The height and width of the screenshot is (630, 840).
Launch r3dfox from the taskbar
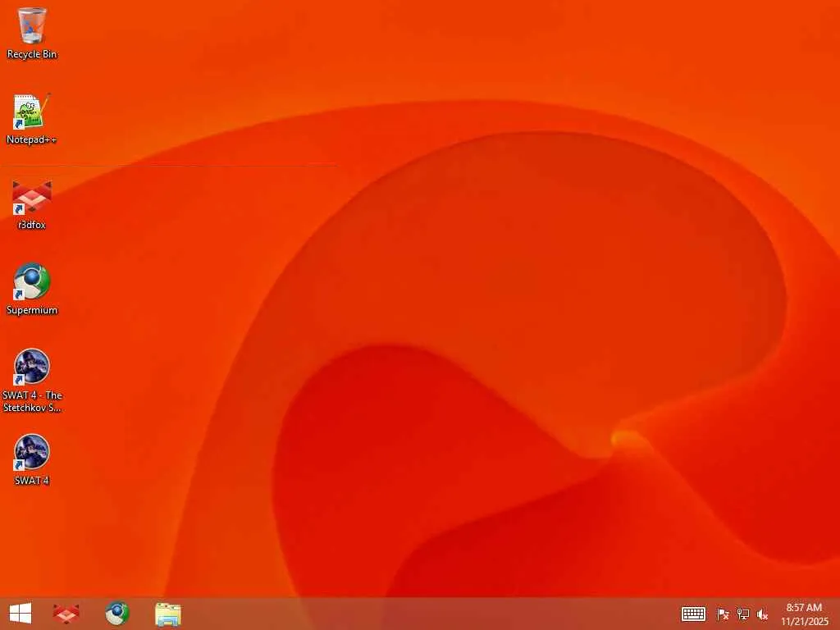(x=66, y=614)
